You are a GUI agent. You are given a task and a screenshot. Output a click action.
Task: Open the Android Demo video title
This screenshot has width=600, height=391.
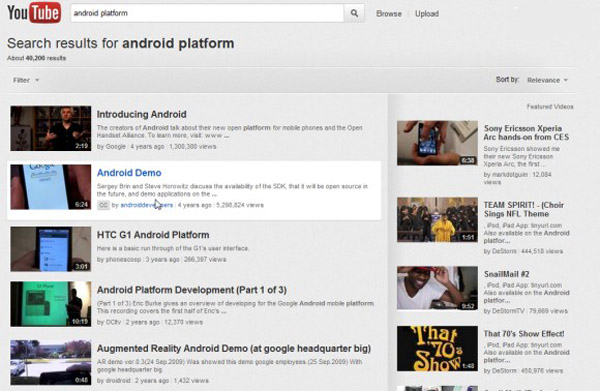point(129,173)
